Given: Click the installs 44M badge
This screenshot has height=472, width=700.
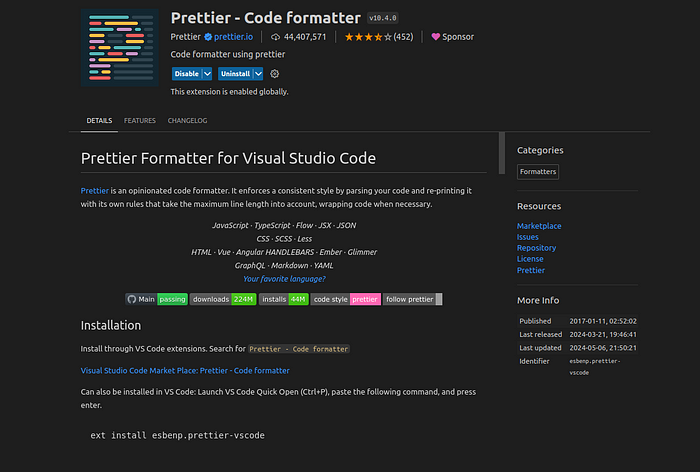Looking at the screenshot, I should (283, 299).
